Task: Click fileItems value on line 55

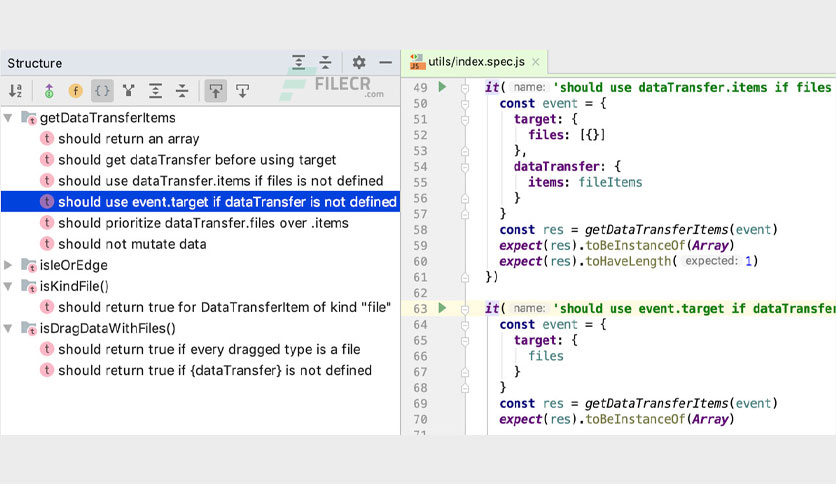Action: click(610, 182)
